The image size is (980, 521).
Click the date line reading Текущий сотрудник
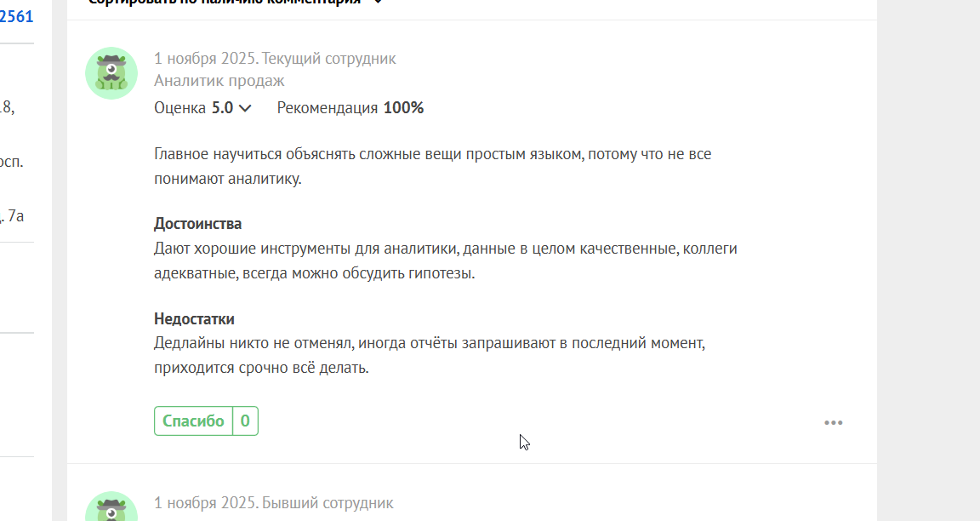(275, 59)
